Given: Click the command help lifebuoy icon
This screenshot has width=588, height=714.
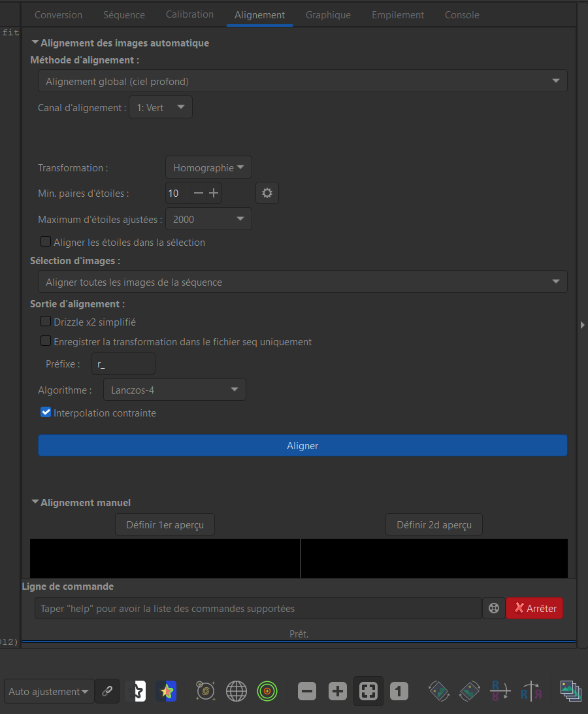Looking at the screenshot, I should (494, 608).
